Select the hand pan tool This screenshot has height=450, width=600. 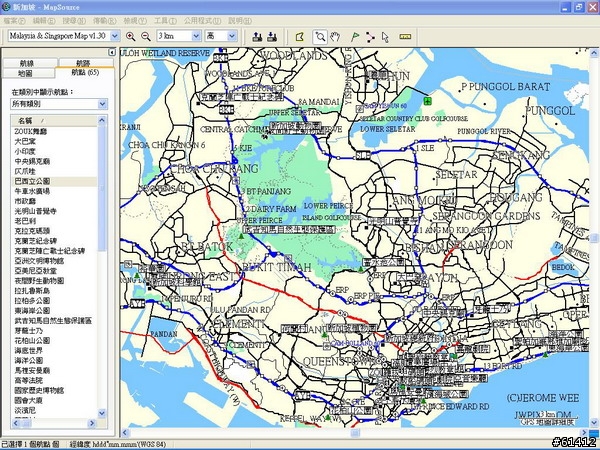pos(335,37)
